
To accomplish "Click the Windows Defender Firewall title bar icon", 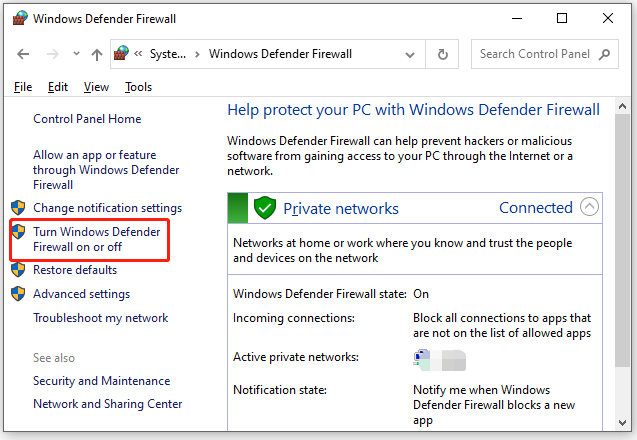I will point(19,18).
